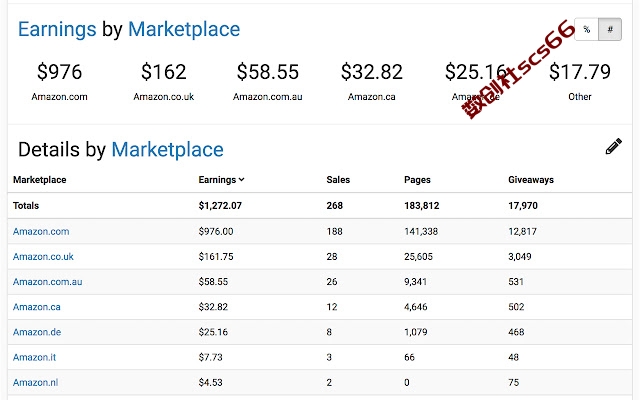640x400 pixels.
Task: Sort table by Marketplace column header
Action: (x=40, y=180)
